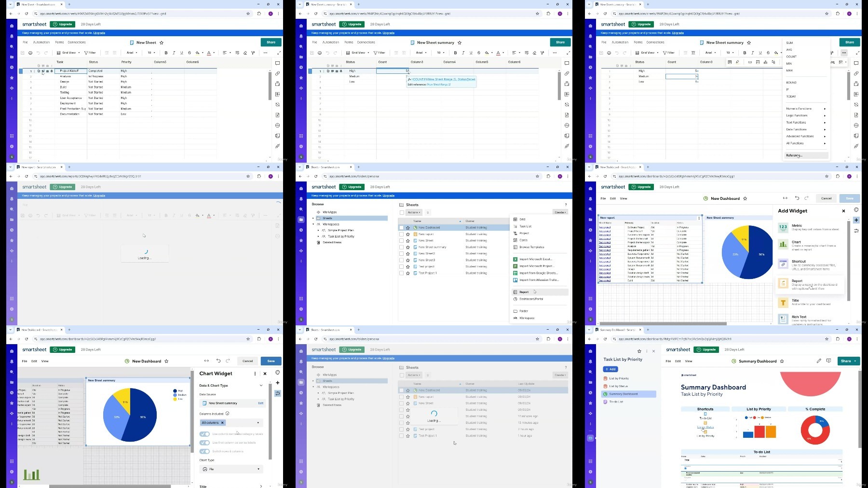Check Test project row box in Create-menu Sheets window
Viewport: 868px width, 488px height.
pyautogui.click(x=401, y=266)
